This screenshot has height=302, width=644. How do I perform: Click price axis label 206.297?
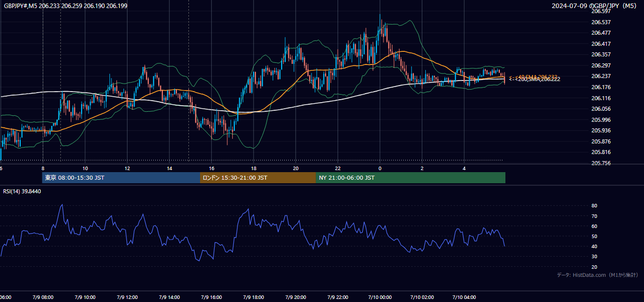[601, 65]
